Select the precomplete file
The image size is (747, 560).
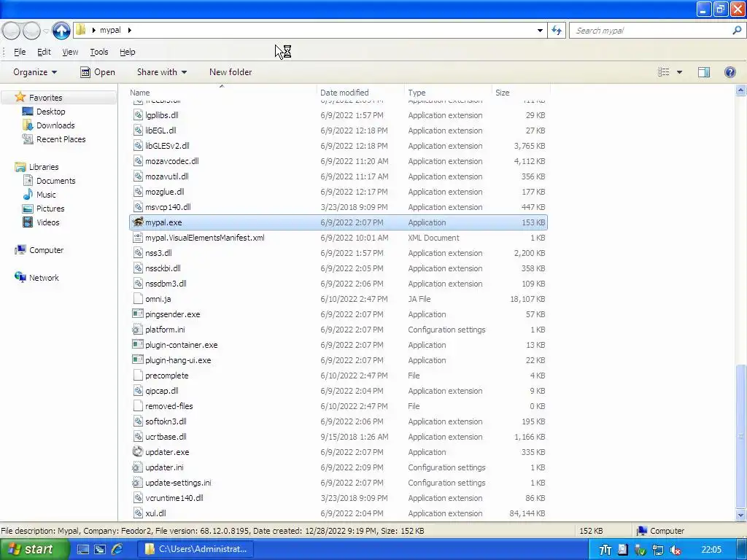(x=338, y=376)
